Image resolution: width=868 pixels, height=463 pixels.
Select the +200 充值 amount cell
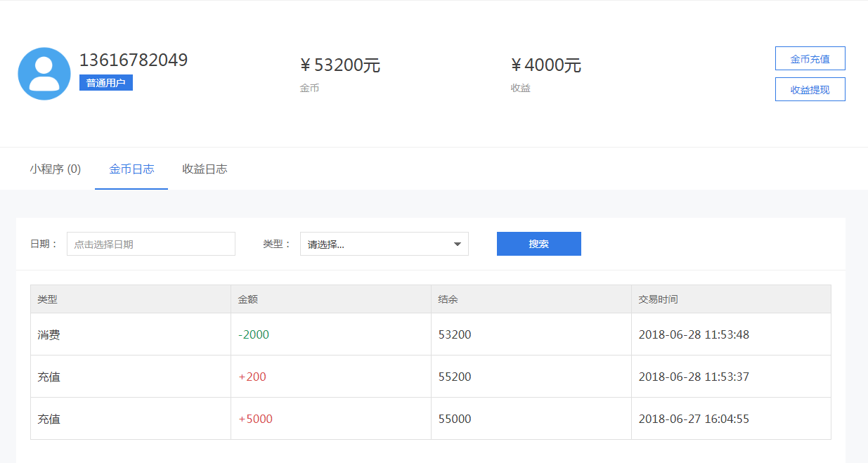click(x=252, y=377)
